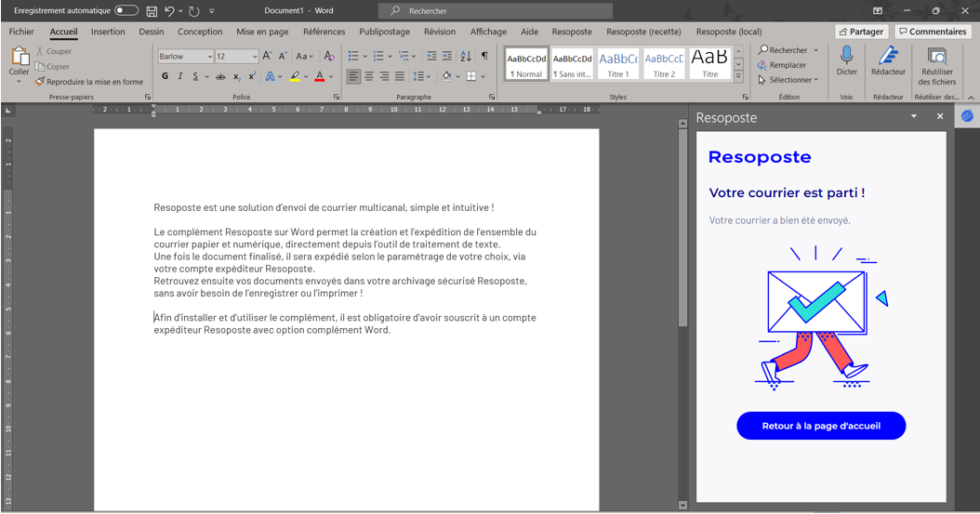The image size is (980, 514).
Task: Click Retour à la page d'accueil button
Action: pos(821,426)
